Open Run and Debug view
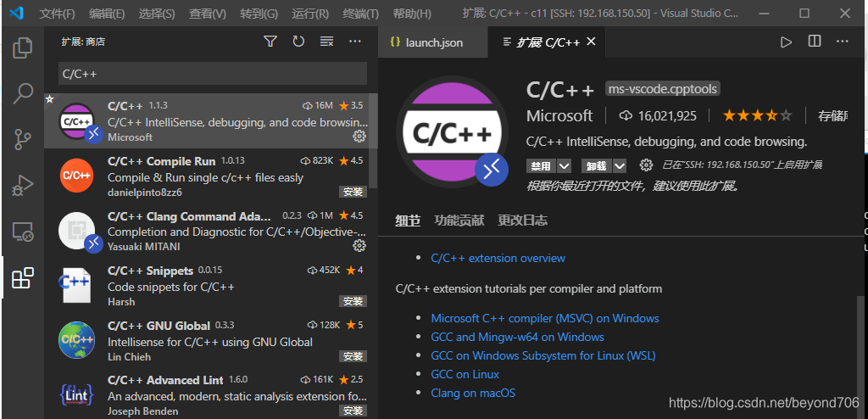Screen dimensions: 868x419 pos(23,186)
